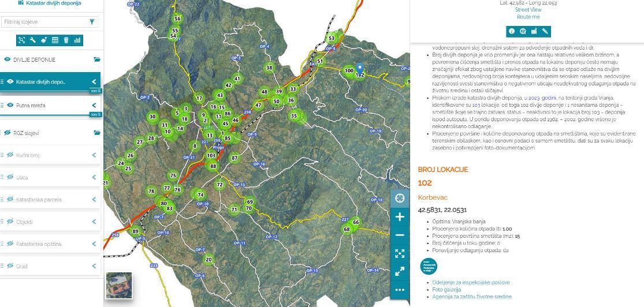The width and height of the screenshot is (644, 307).
Task: Open the Foto galerija link
Action: pyautogui.click(x=446, y=290)
